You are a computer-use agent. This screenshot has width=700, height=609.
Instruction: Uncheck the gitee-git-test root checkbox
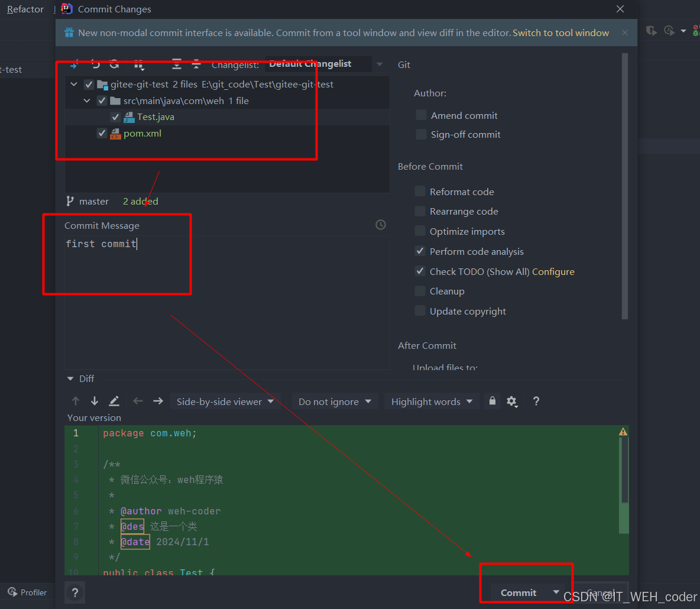(x=89, y=85)
